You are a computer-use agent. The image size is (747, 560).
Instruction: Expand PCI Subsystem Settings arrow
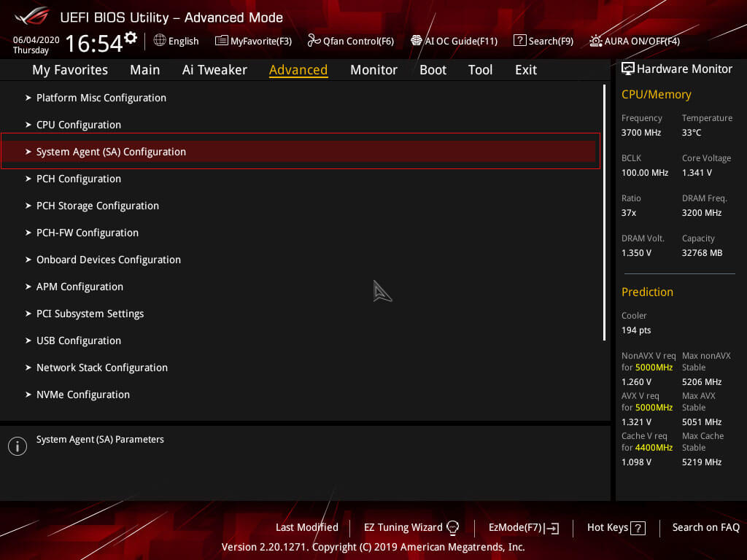[x=28, y=314]
